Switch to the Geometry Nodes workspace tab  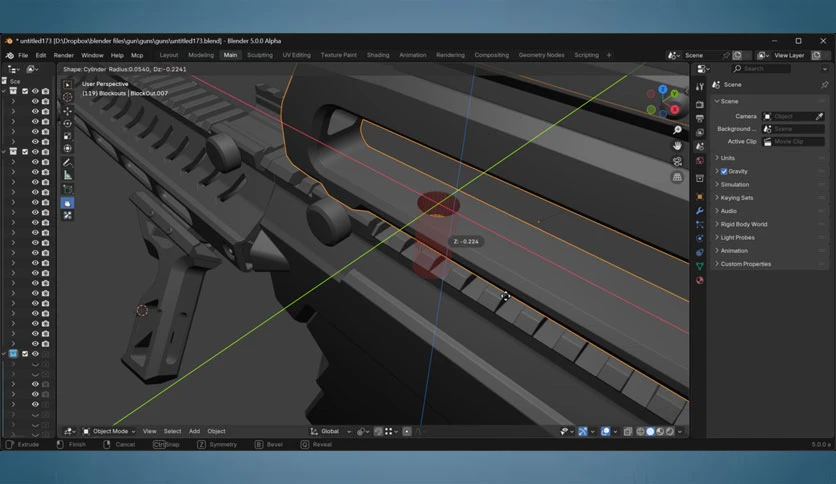(541, 55)
